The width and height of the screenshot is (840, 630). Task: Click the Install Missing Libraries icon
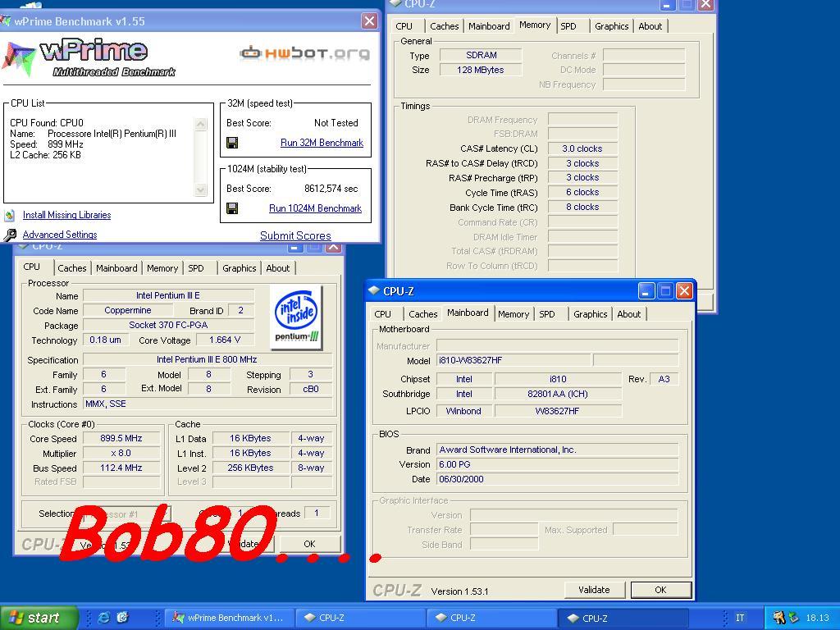point(10,216)
